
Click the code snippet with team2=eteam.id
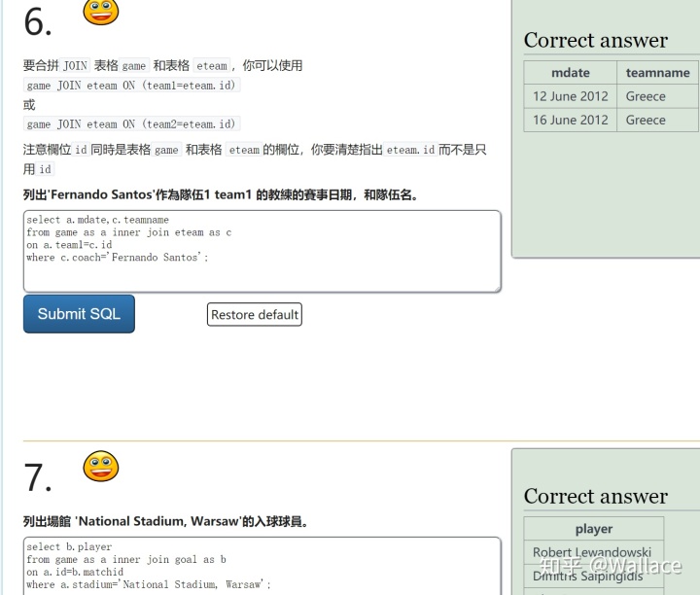pos(131,123)
